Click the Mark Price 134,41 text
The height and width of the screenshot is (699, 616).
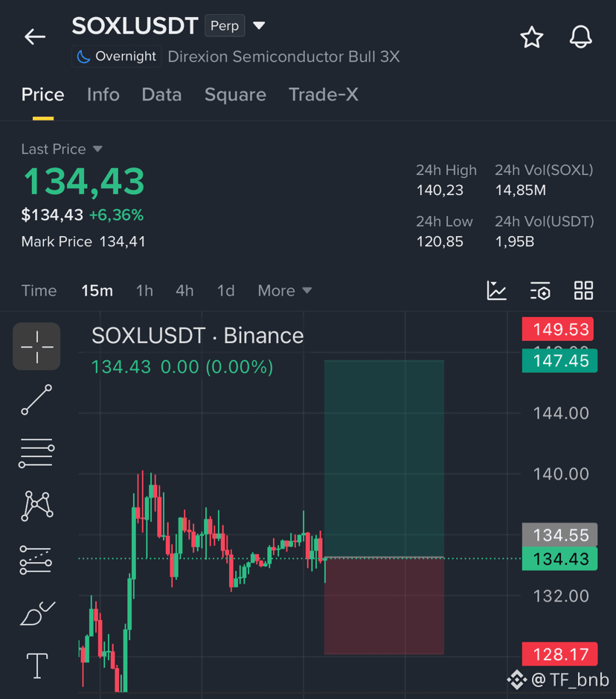tap(83, 242)
